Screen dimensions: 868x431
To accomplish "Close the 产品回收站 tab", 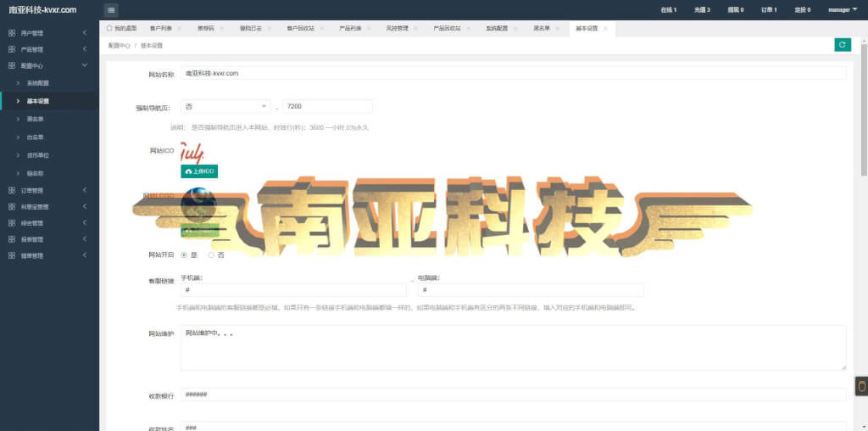I will pos(467,28).
